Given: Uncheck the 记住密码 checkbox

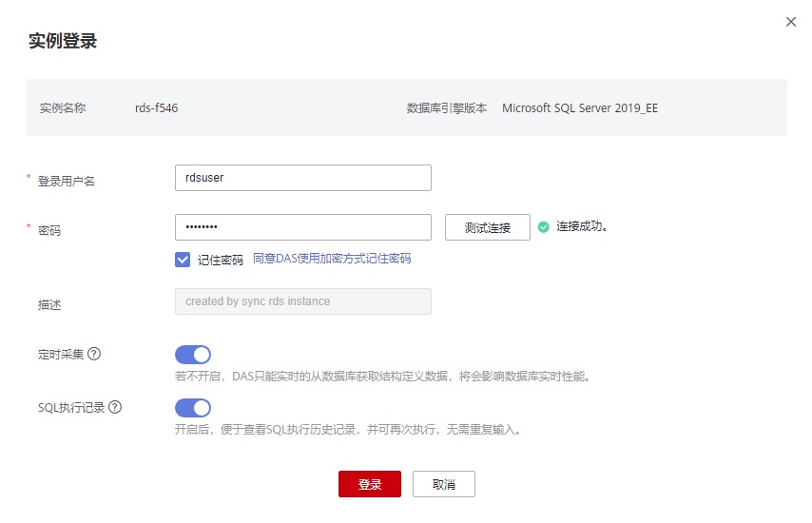Looking at the screenshot, I should pos(183,260).
